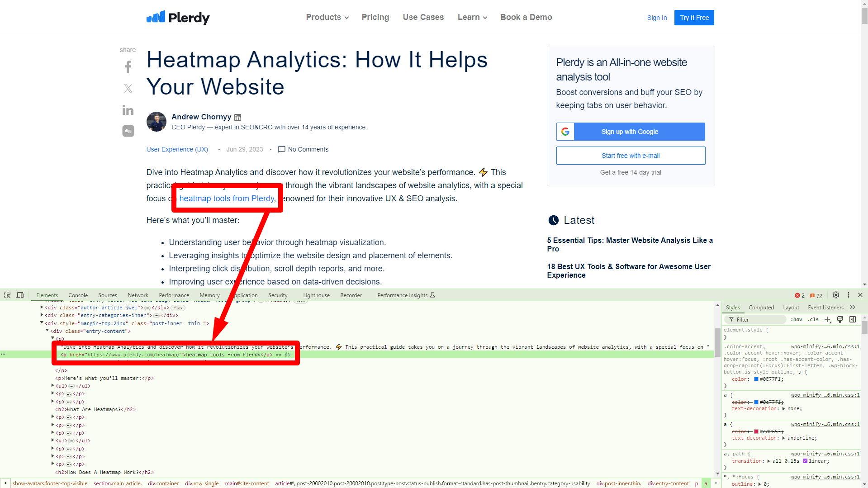This screenshot has height=488, width=868.
Task: Open DevTools settings gear
Action: coord(836,295)
